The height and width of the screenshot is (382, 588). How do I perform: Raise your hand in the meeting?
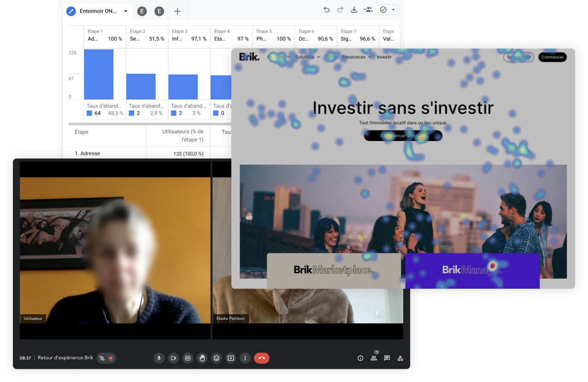point(202,358)
